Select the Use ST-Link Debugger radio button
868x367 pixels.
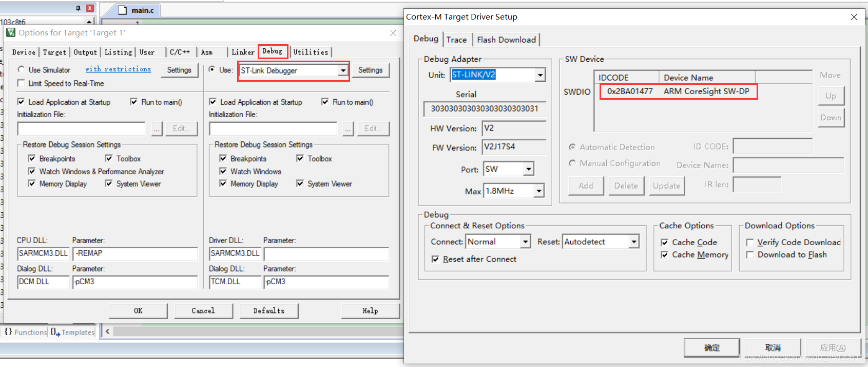[x=212, y=69]
